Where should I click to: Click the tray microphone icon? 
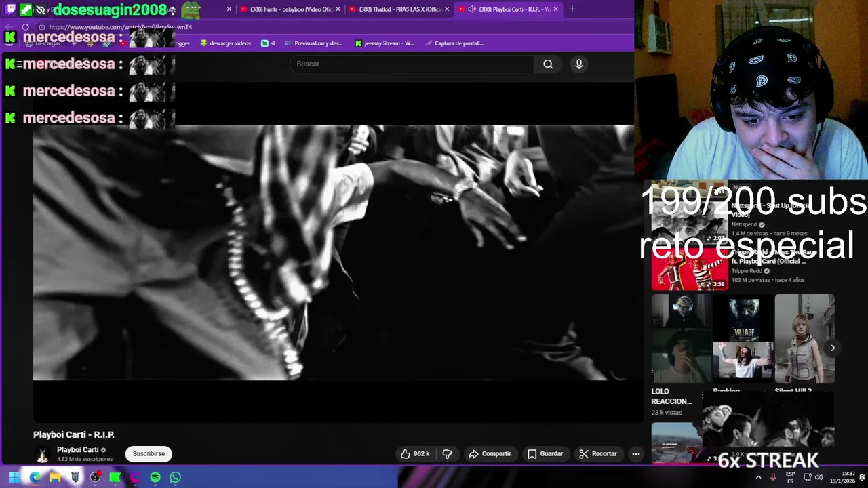click(773, 477)
